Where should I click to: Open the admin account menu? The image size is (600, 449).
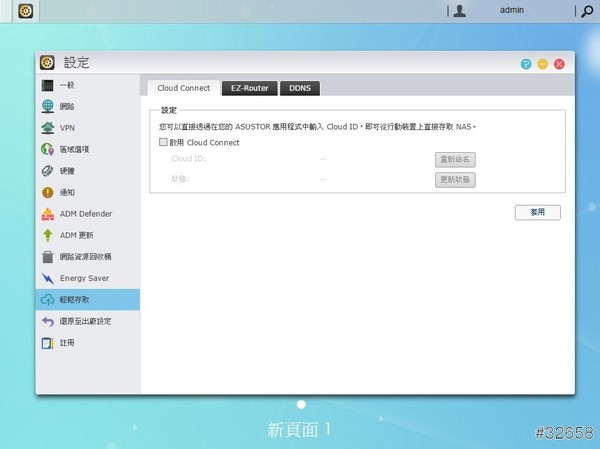pos(512,10)
